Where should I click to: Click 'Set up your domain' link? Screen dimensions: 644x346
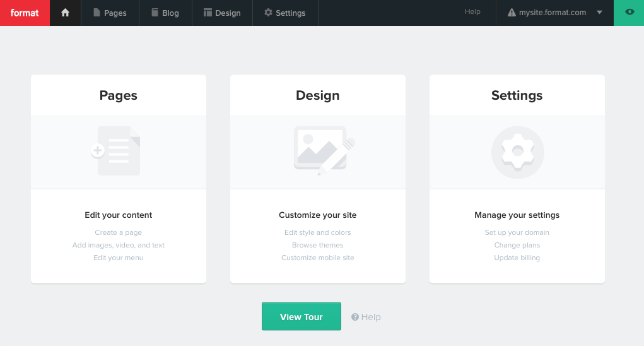517,232
